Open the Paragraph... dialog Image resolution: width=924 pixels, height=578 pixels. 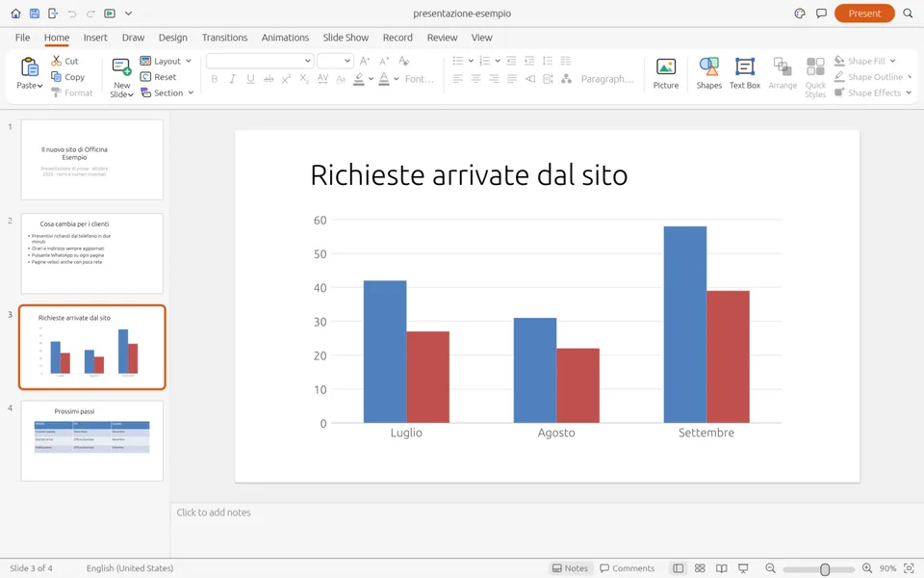(607, 78)
